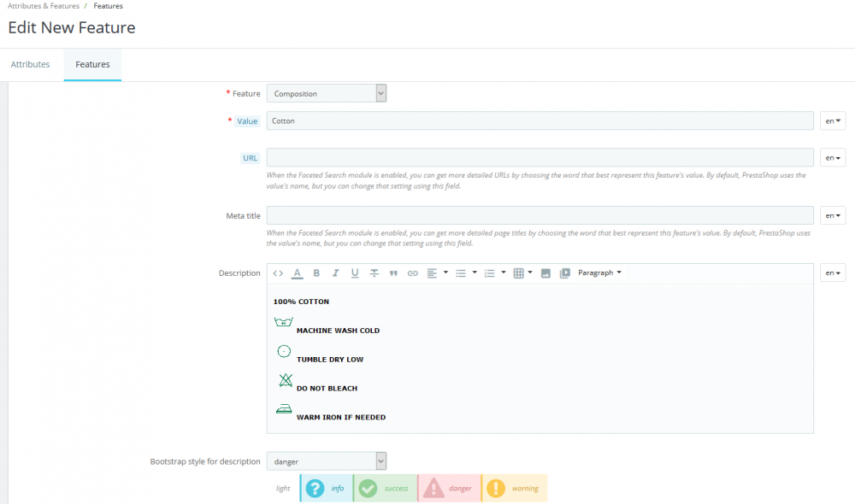
Task: Click the TUMBLE DRY LOW text
Action: [x=330, y=359]
